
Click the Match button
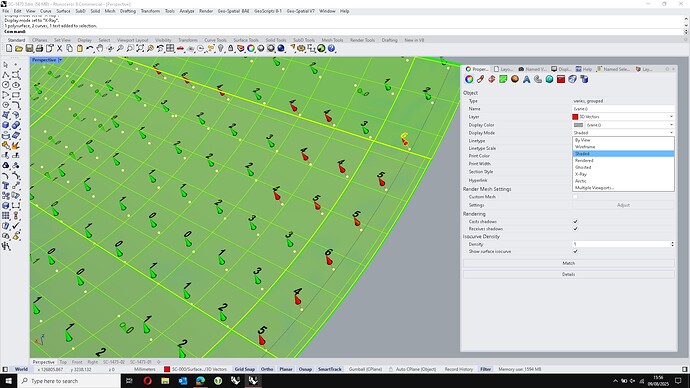click(x=569, y=263)
